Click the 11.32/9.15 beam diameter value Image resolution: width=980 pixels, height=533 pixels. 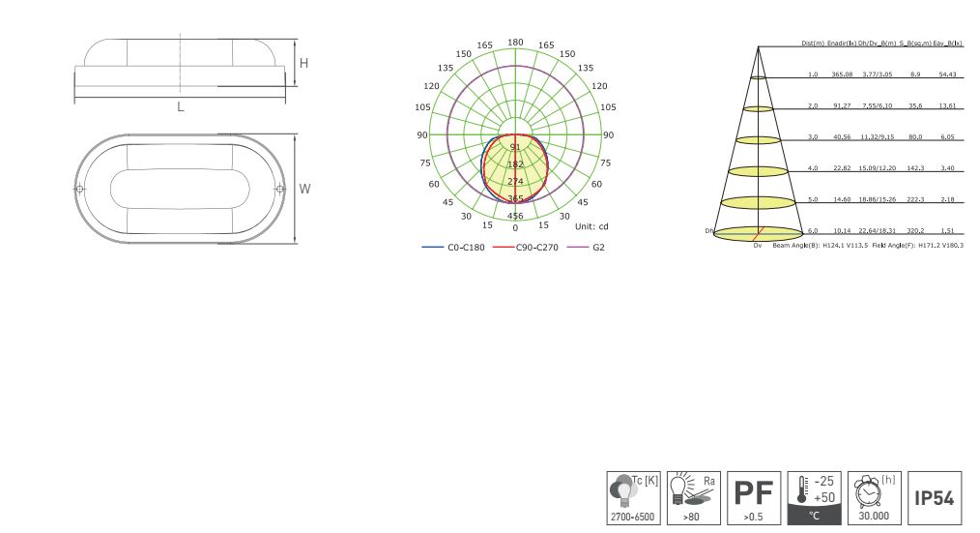point(878,137)
